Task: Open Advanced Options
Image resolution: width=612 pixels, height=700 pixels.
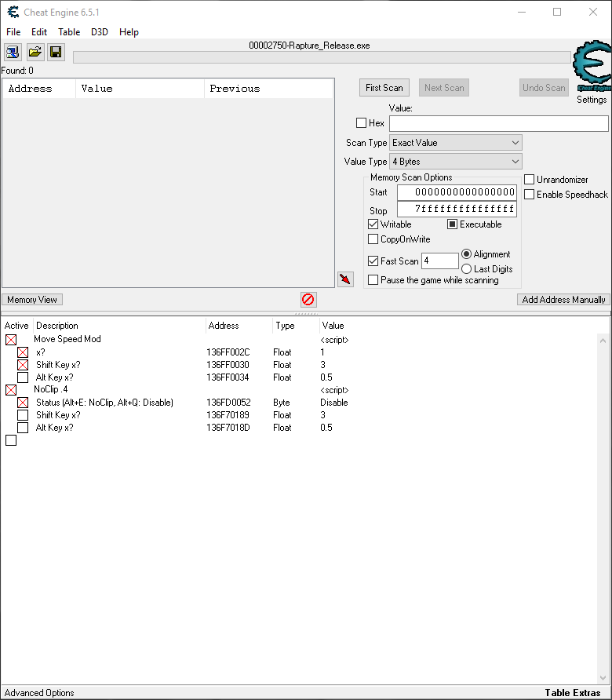Action: [x=39, y=693]
